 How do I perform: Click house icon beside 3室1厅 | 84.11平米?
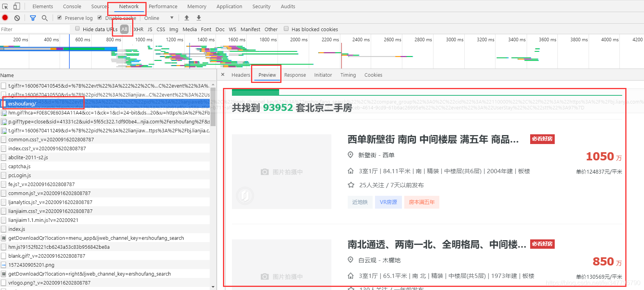351,171
